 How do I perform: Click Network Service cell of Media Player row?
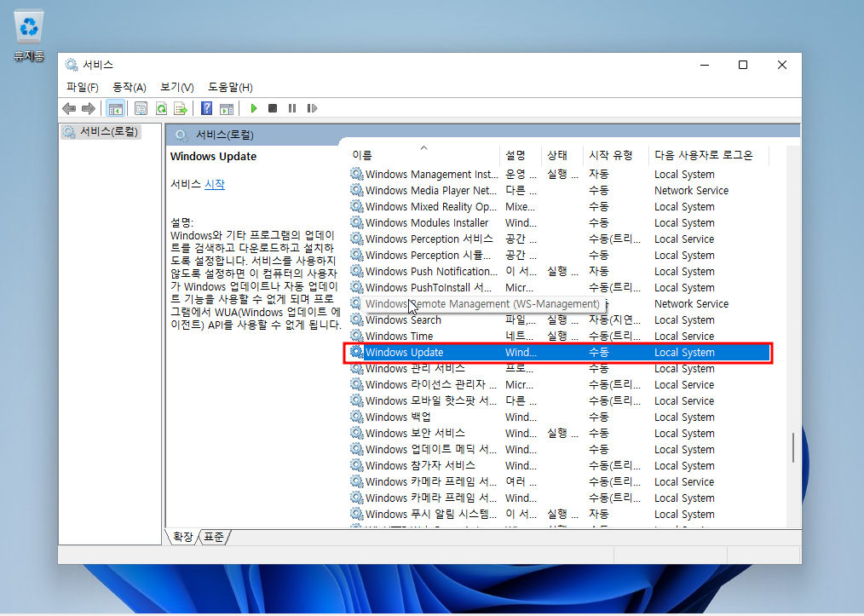coord(691,190)
